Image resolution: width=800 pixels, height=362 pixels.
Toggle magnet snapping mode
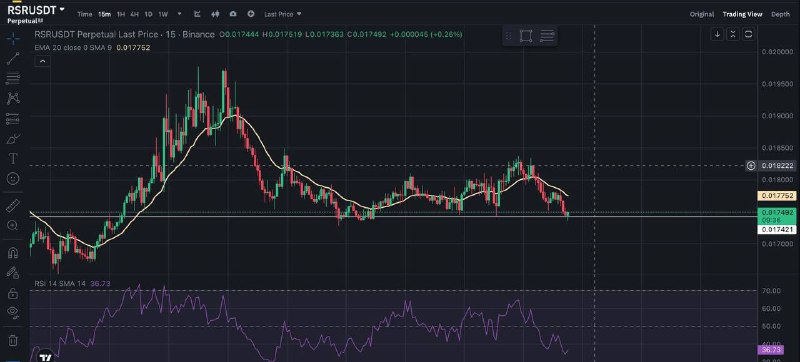coord(13,252)
